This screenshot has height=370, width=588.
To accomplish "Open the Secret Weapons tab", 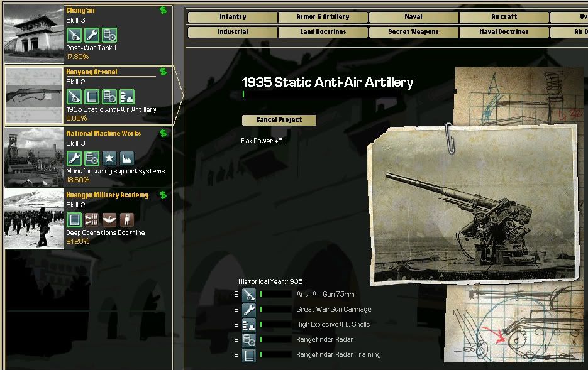I will coord(414,32).
